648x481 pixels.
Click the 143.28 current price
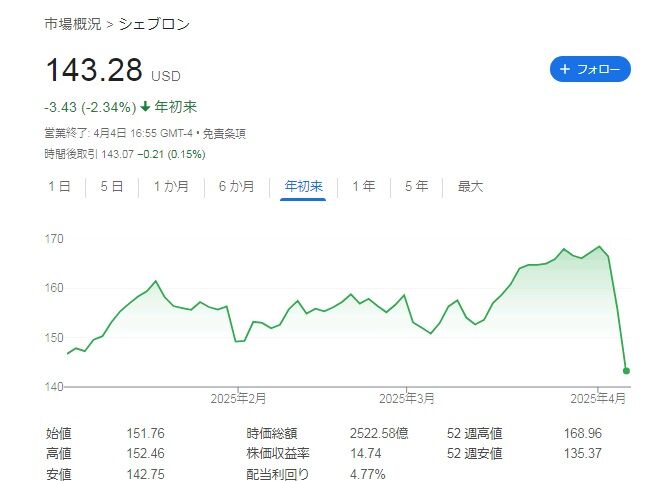coord(94,69)
